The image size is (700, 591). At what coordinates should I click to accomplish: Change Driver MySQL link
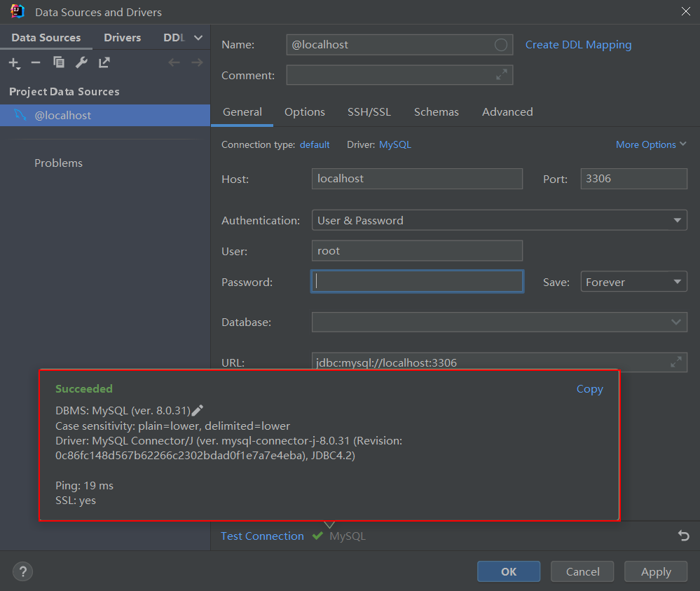395,144
